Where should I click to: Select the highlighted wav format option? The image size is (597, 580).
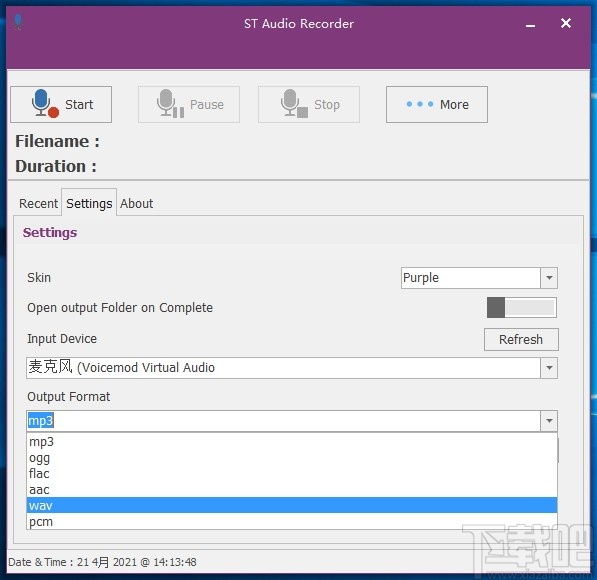[292, 505]
